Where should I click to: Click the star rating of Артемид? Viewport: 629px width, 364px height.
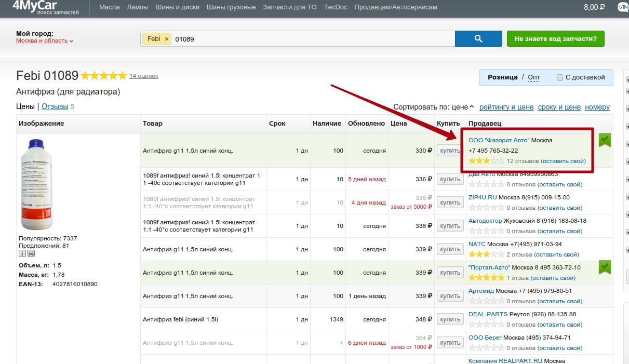[486, 301]
